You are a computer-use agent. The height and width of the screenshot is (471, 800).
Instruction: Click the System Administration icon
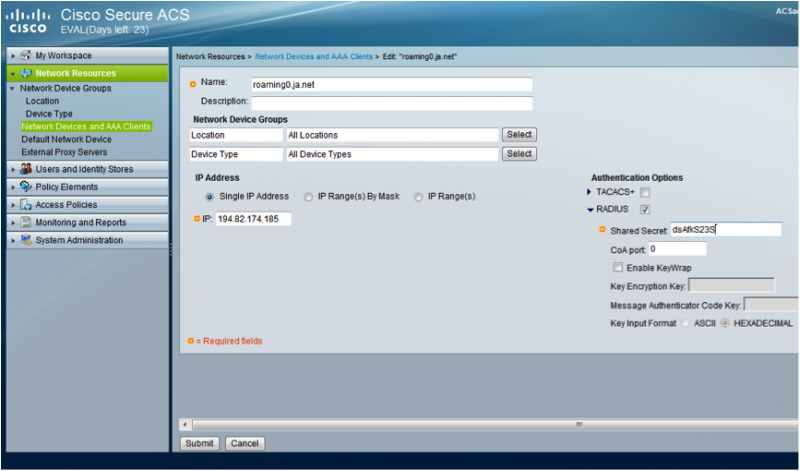point(26,240)
